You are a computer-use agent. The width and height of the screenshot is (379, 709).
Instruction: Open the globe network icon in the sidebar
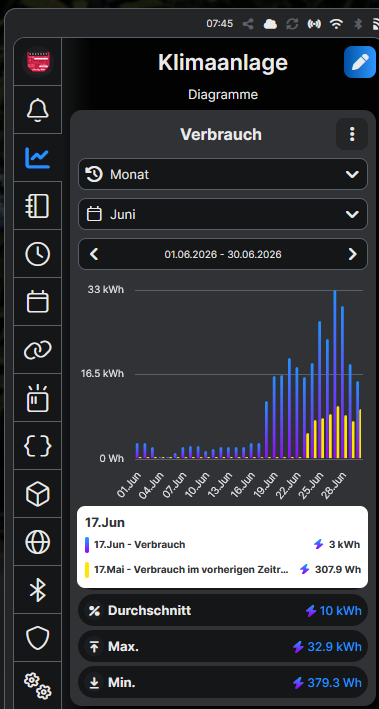[x=38, y=542]
